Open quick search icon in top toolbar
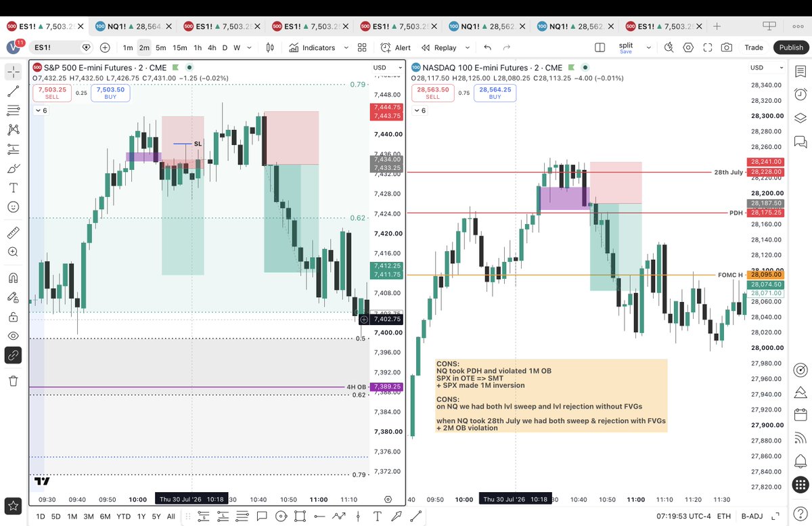Viewport: 812px width, 526px height. (669, 47)
